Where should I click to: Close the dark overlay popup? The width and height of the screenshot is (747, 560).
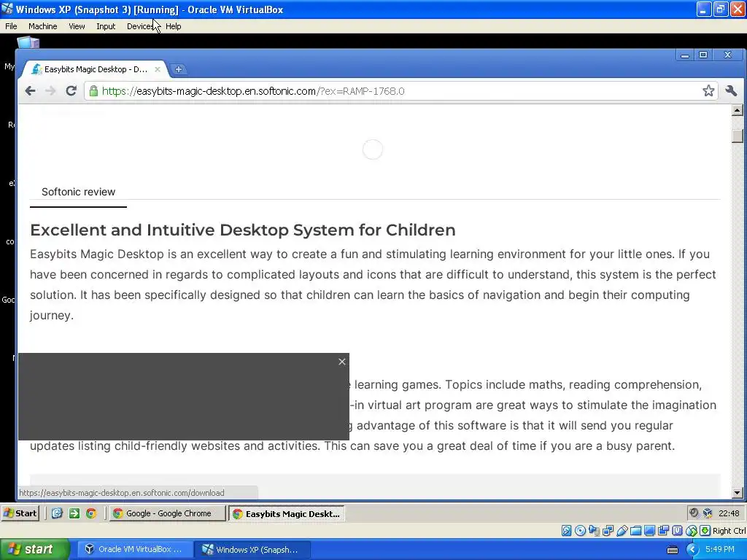(342, 362)
